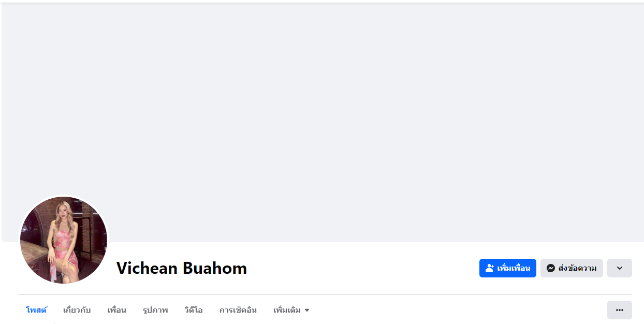Click the เพิ่มเติม text label in the tab bar

tap(287, 310)
